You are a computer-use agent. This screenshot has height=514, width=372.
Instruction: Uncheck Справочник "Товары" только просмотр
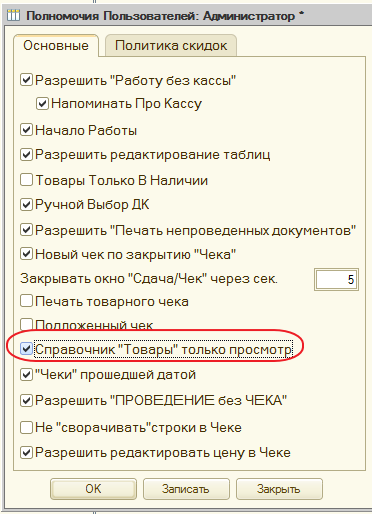click(x=26, y=349)
